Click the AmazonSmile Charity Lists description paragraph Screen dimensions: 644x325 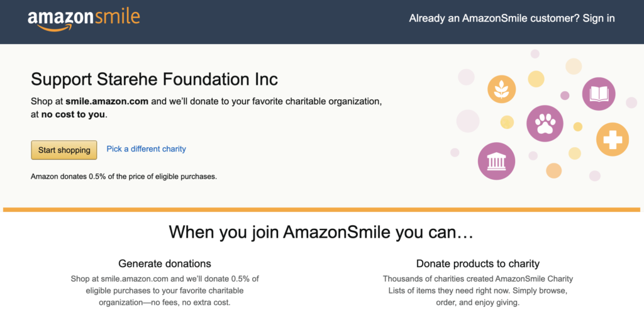[478, 290]
